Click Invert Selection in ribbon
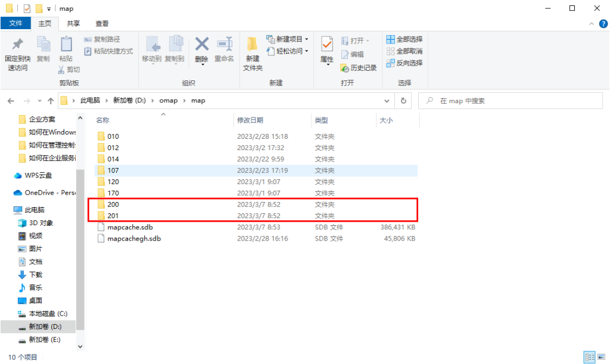Image resolution: width=610 pixels, height=364 pixels. (404, 63)
